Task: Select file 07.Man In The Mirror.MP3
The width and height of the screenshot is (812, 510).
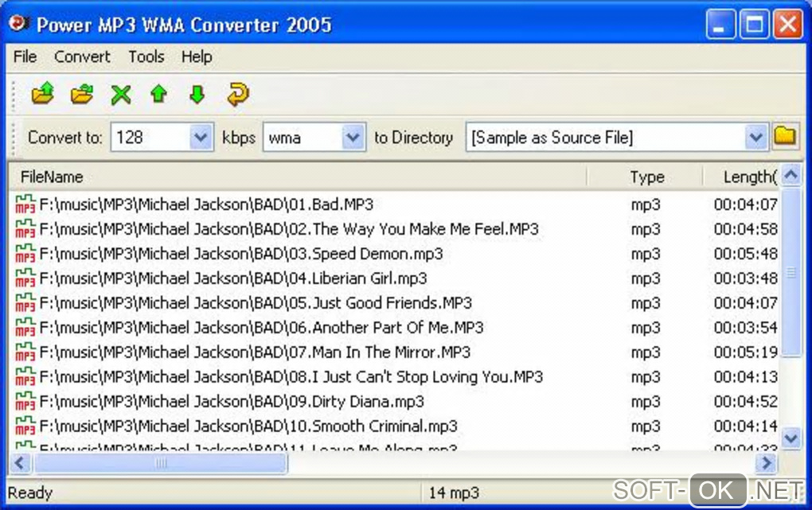Action: (x=255, y=352)
